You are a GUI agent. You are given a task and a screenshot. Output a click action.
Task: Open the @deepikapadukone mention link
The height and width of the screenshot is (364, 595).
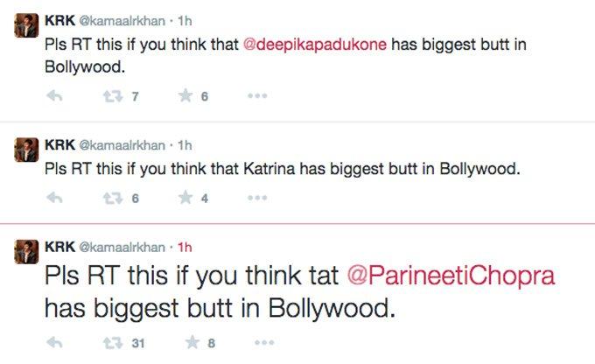(x=315, y=45)
